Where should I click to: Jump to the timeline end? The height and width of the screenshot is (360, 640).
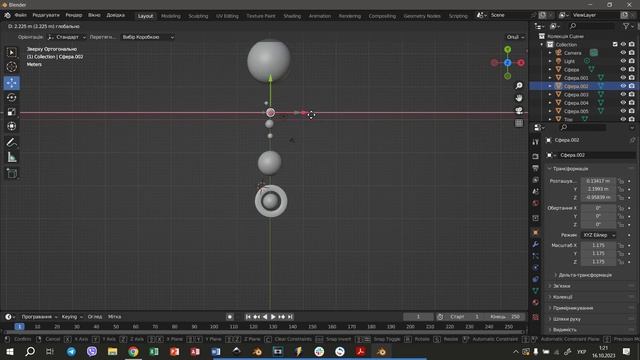click(290, 317)
